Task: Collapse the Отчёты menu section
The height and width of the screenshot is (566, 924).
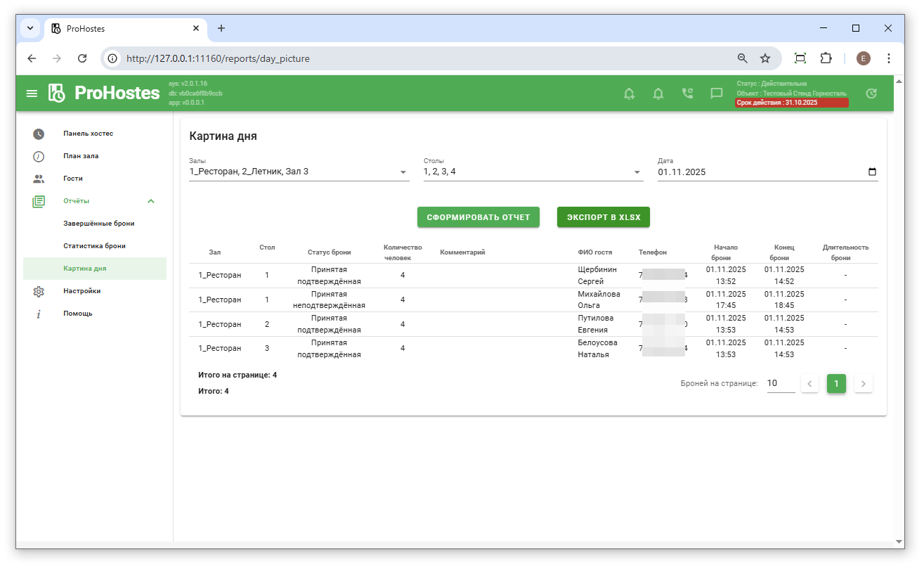Action: point(150,201)
